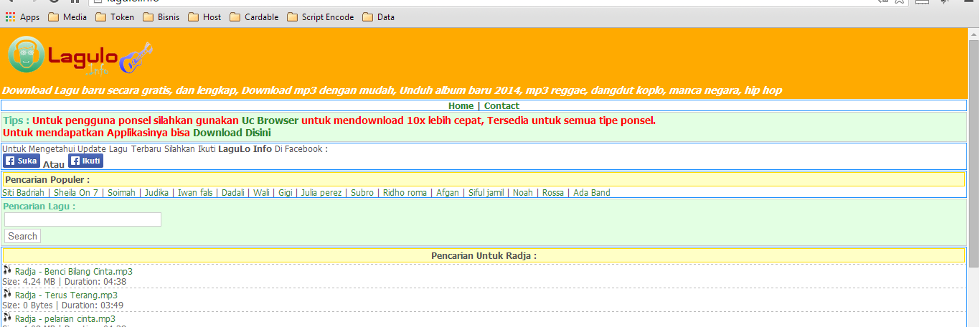The width and height of the screenshot is (980, 327).
Task: Open the Data bookmarks folder
Action: pos(379,17)
